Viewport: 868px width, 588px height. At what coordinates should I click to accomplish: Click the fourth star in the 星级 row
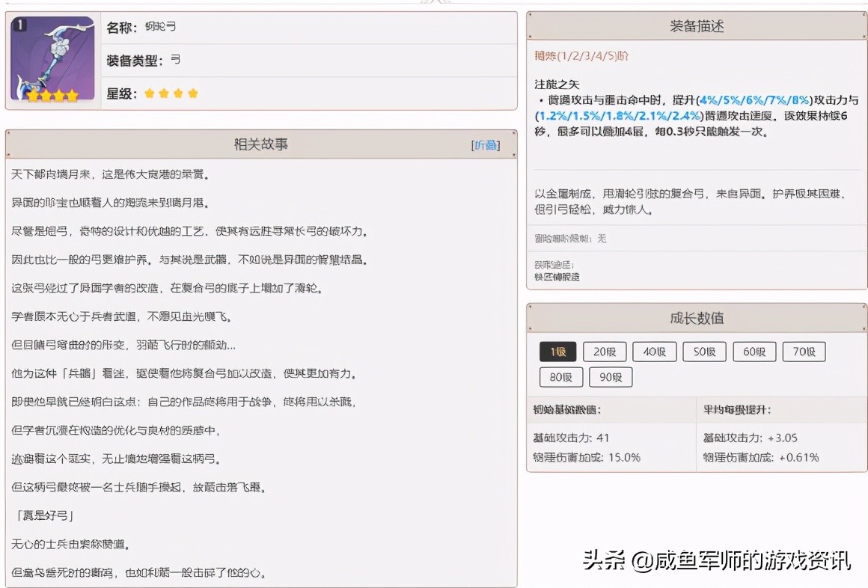tap(194, 94)
